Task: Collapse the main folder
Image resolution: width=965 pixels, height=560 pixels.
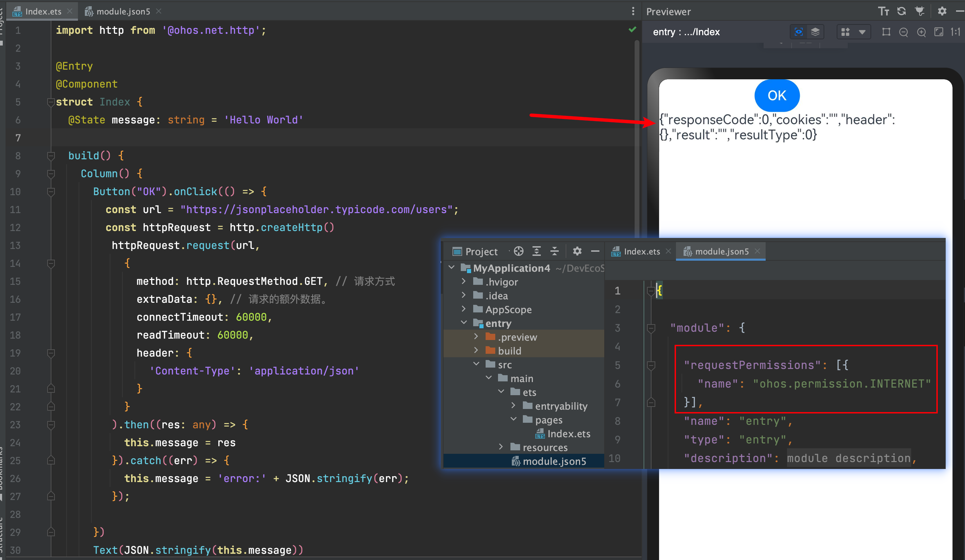Action: click(x=489, y=378)
